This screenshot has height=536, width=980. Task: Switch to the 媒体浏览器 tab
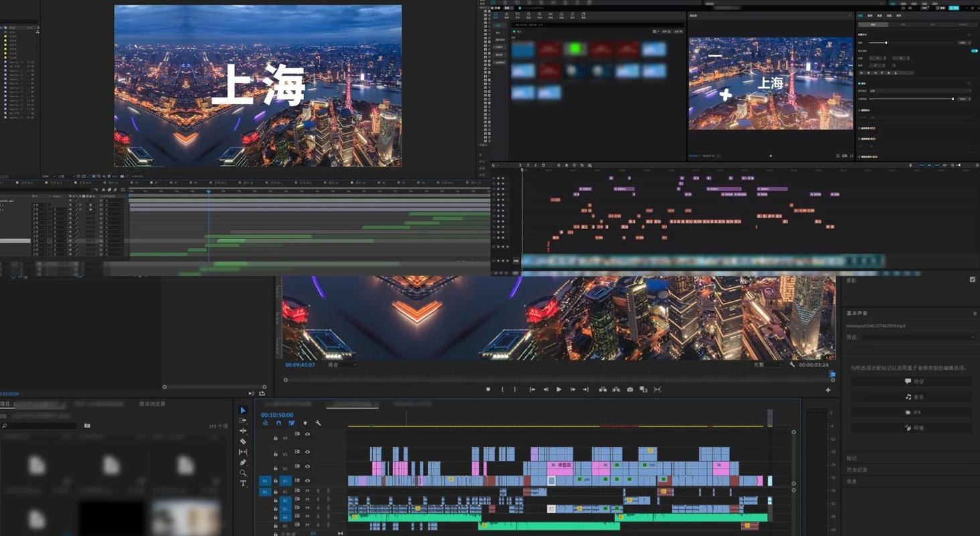tap(152, 404)
